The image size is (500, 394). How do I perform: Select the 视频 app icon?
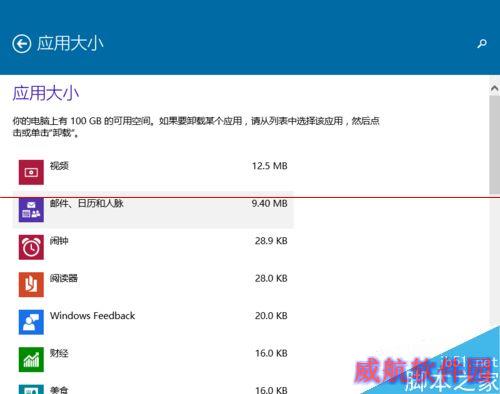(x=31, y=172)
